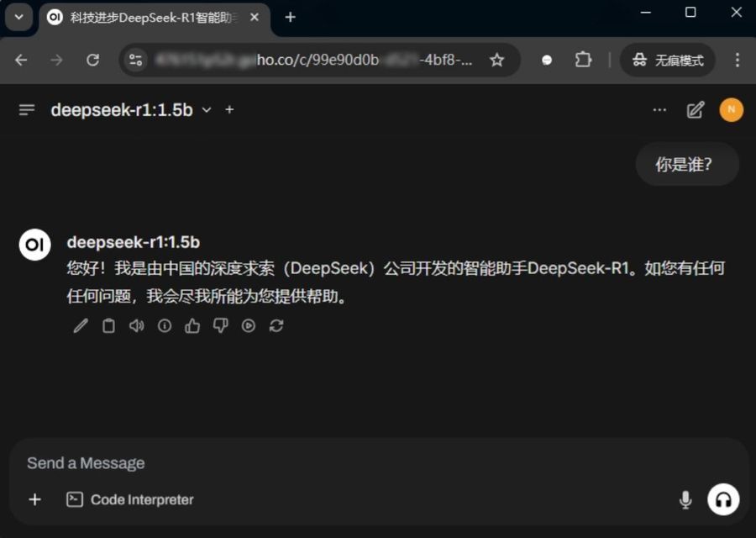Edit the response with the pencil icon
The image size is (756, 538).
click(x=81, y=326)
